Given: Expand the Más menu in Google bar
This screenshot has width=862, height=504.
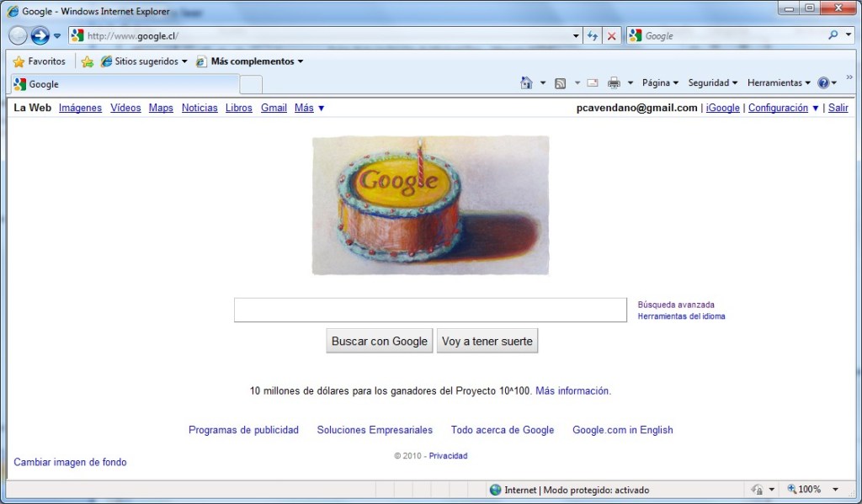Looking at the screenshot, I should pos(309,108).
